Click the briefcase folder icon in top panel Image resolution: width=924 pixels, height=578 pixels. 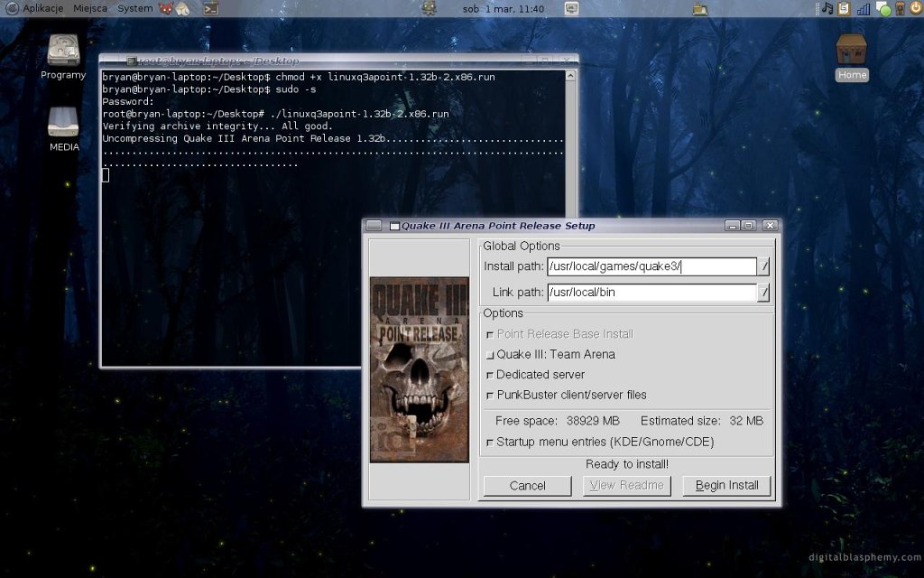[700, 9]
